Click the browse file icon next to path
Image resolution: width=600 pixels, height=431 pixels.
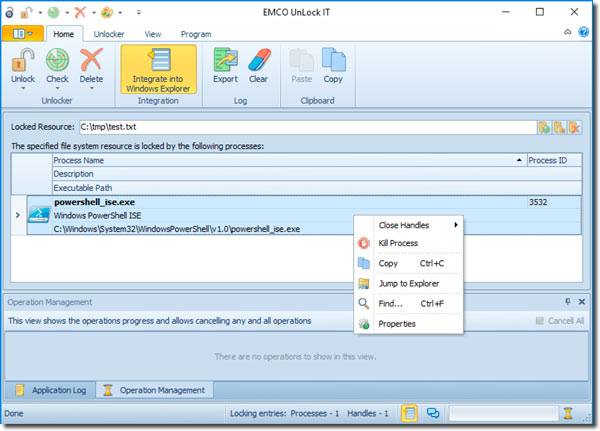point(544,127)
